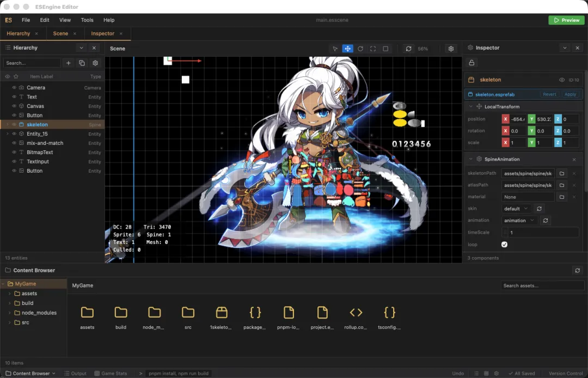Screen dimensions: 588x378
Task: Toggle visibility of BitmapText entity
Action: [x=14, y=153]
